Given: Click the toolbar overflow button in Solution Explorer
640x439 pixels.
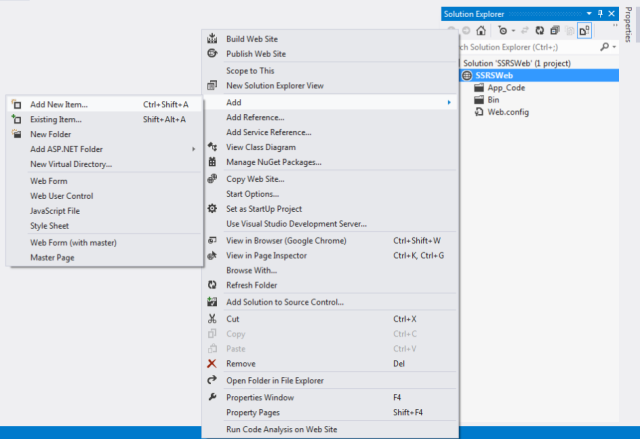Looking at the screenshot, I should (615, 26).
